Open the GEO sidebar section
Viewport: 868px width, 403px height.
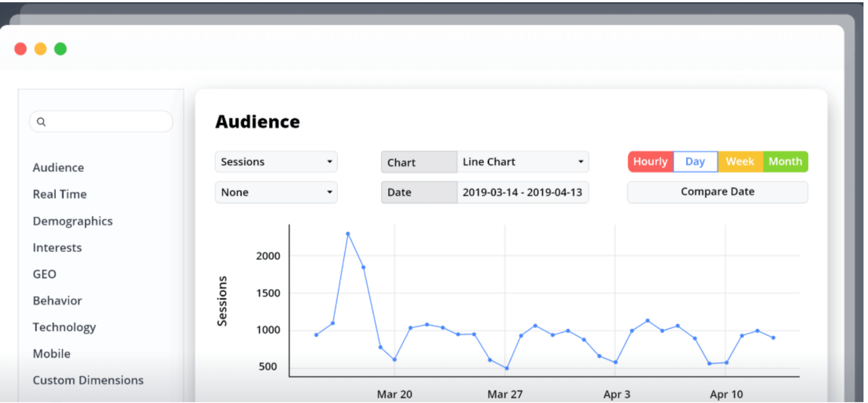tap(45, 274)
